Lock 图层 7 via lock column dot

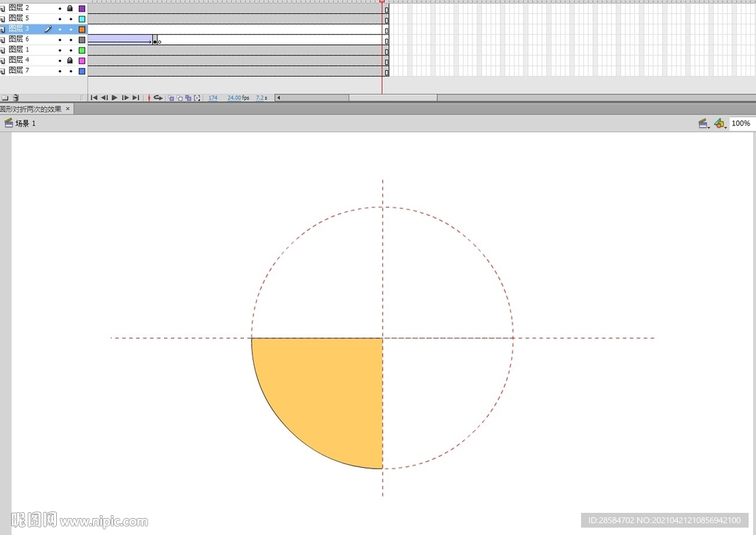pos(70,71)
